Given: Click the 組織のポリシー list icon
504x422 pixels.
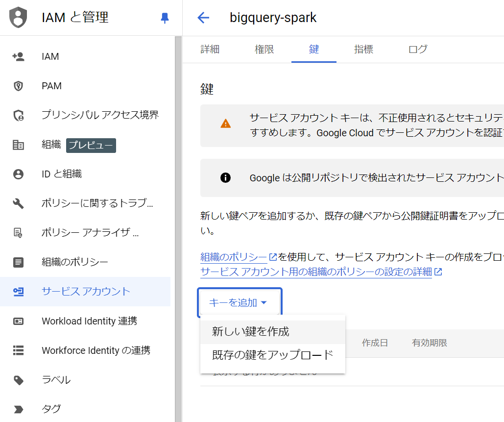Looking at the screenshot, I should 18,262.
